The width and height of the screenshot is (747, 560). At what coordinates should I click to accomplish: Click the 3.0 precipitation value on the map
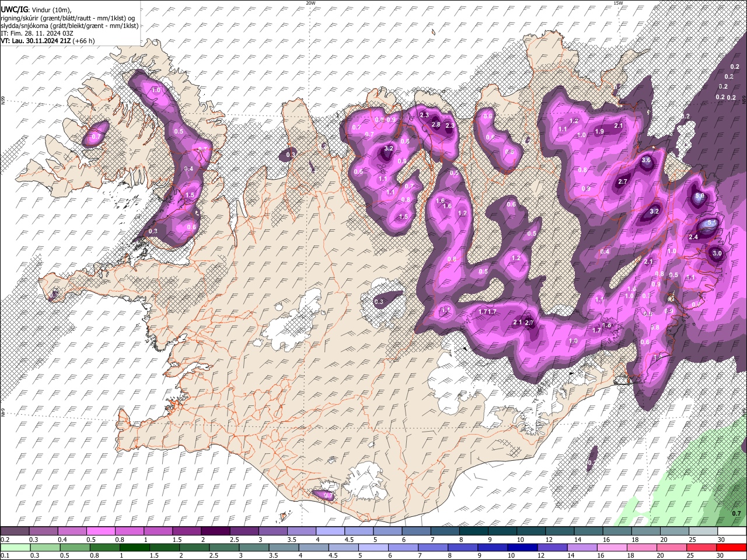(x=717, y=254)
